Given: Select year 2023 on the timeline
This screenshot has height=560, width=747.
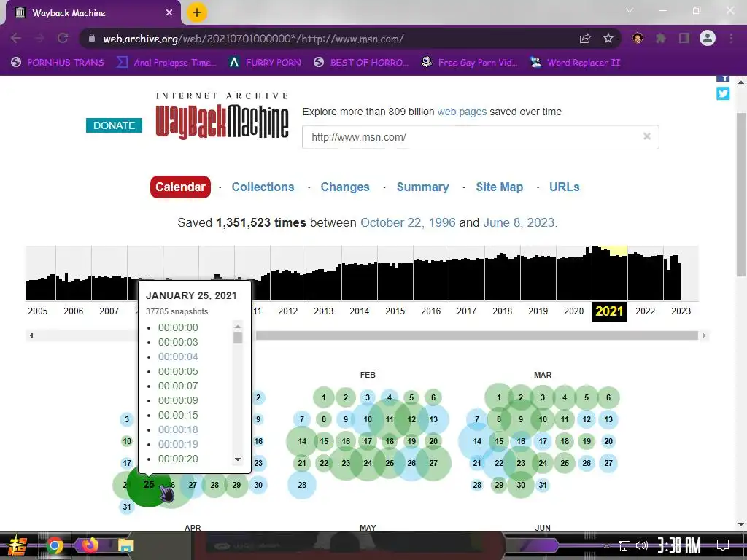Looking at the screenshot, I should (x=681, y=311).
